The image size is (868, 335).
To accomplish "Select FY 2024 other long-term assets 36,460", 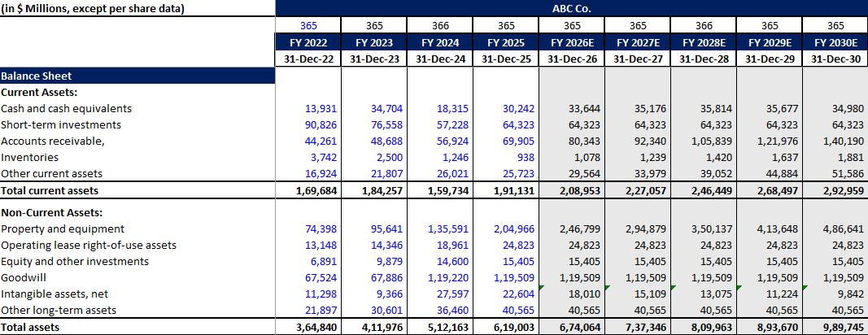I will [453, 310].
